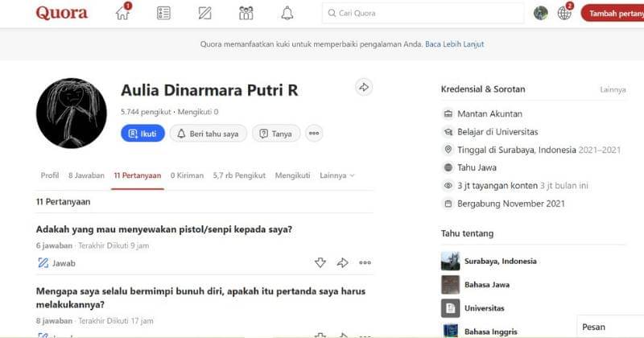Switch to the Profil tab

[50, 175]
